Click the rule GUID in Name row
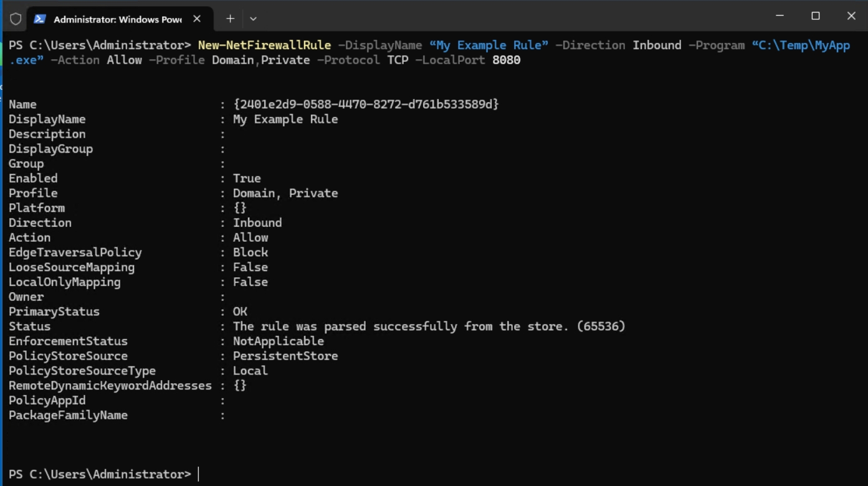This screenshot has height=486, width=868. point(366,104)
